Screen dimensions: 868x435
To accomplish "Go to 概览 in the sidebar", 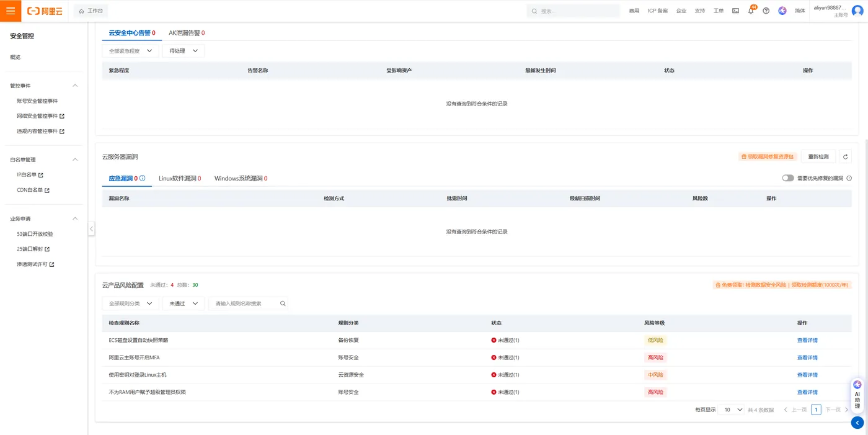I will coord(15,57).
